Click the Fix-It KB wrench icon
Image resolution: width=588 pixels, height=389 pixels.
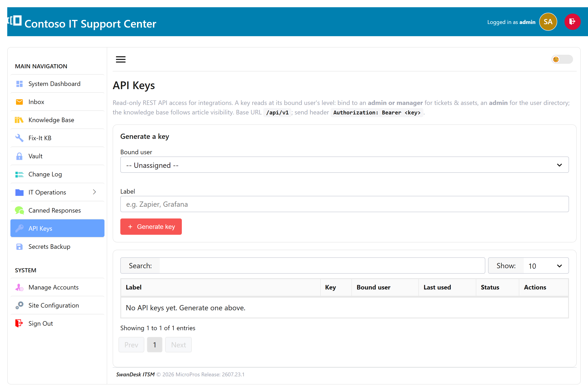pyautogui.click(x=19, y=138)
